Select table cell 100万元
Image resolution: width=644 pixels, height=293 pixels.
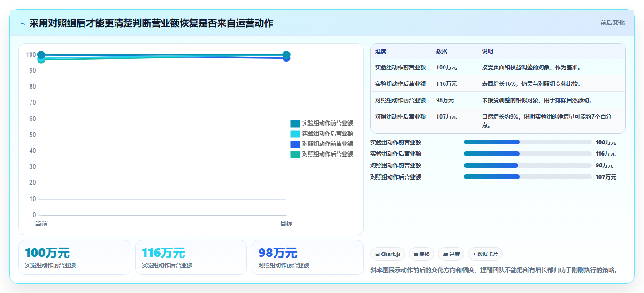[446, 68]
